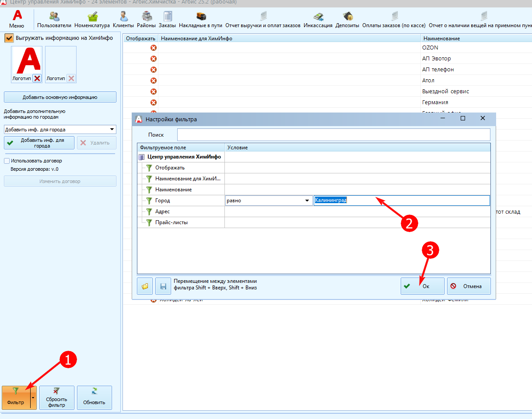The image size is (532, 419).
Task: Open the Клиенты toolbar icon
Action: tap(123, 17)
